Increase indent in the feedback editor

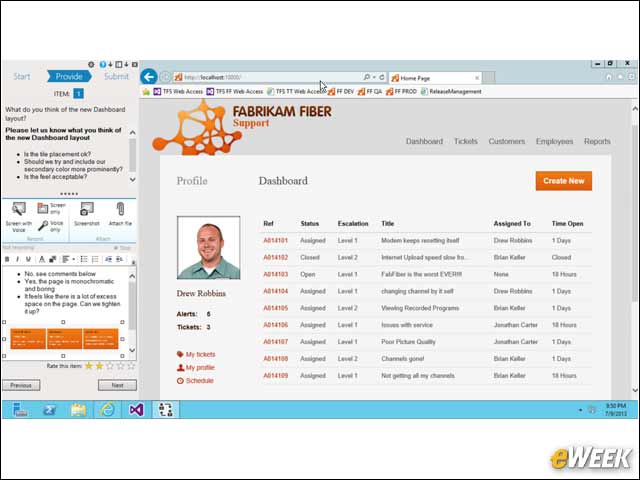(120, 259)
